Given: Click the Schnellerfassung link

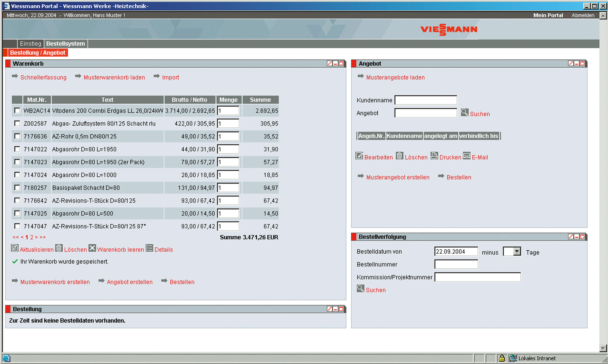Looking at the screenshot, I should point(43,78).
